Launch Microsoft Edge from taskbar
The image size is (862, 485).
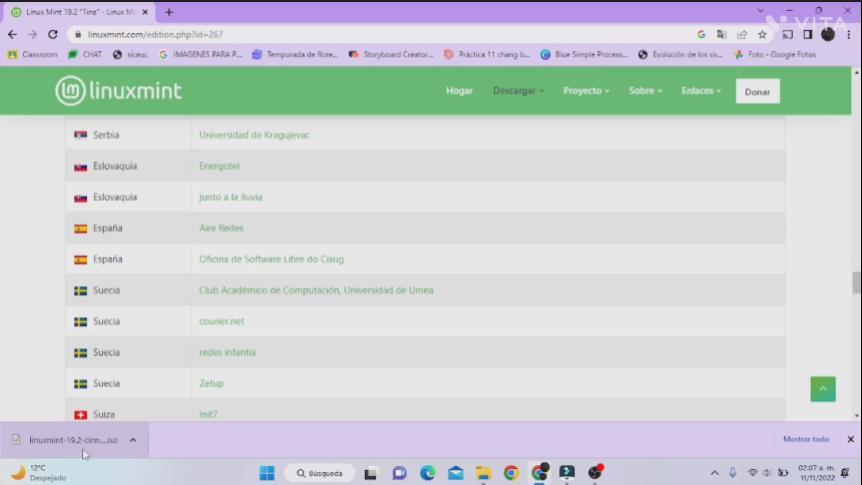428,473
